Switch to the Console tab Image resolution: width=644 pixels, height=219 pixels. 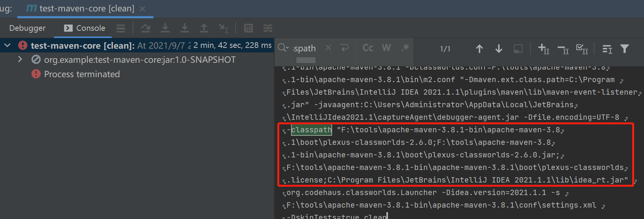[x=85, y=28]
